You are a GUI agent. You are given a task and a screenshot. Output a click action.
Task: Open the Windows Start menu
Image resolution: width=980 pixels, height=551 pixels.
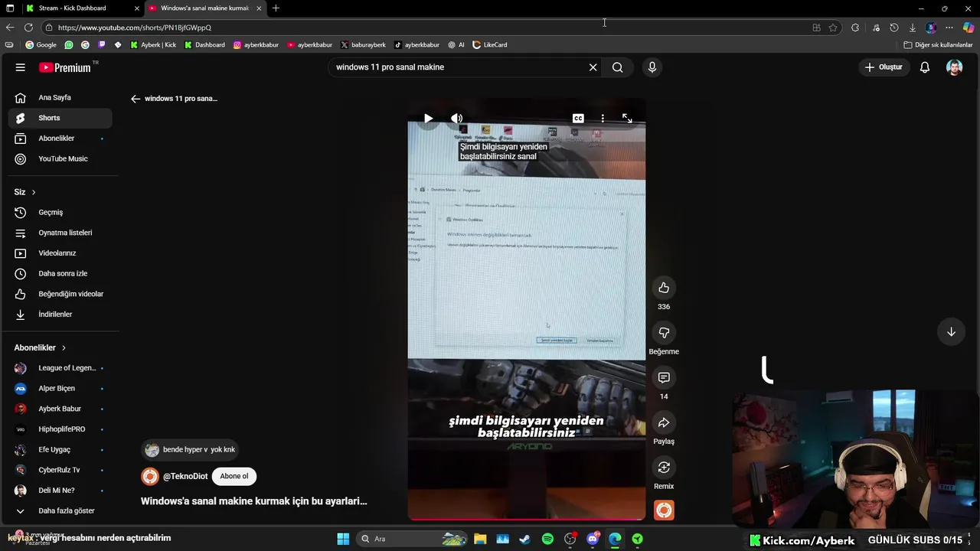[343, 539]
